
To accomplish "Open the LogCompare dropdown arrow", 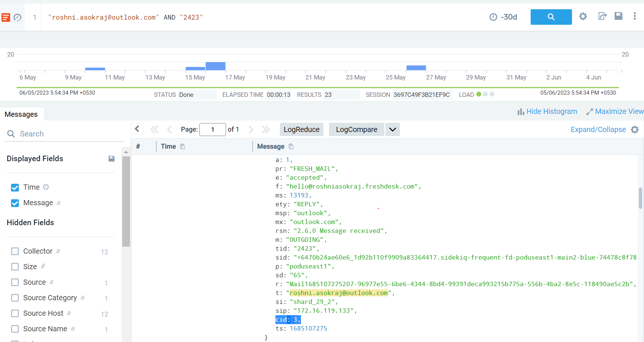I will point(393,129).
